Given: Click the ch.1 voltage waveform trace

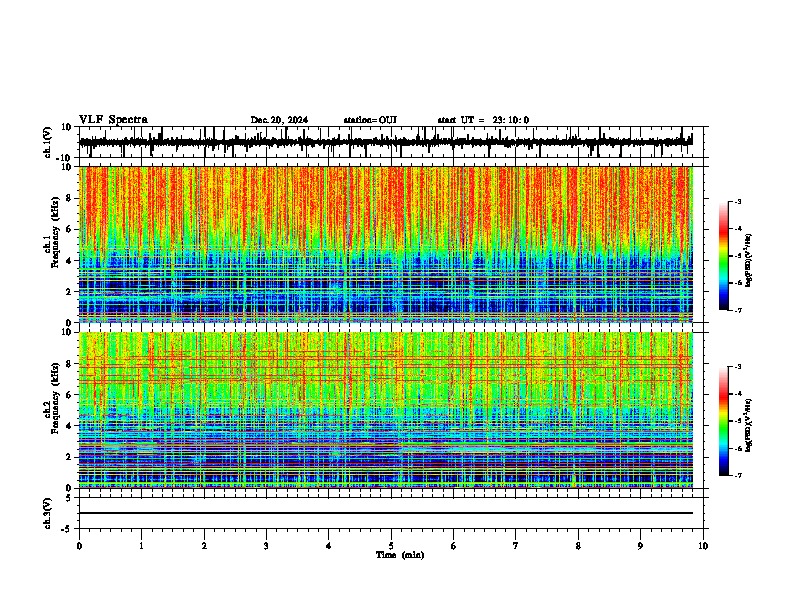Looking at the screenshot, I should pos(386,141).
